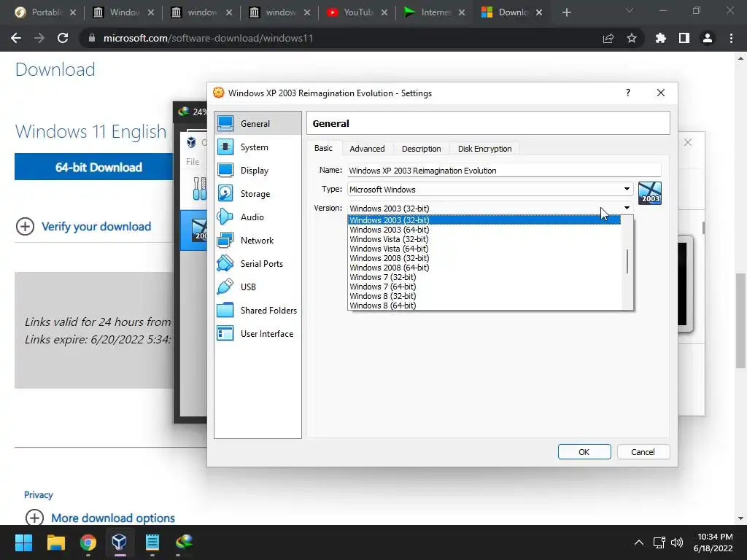Share this page via the share icon
The width and height of the screenshot is (747, 560).
[x=608, y=38]
